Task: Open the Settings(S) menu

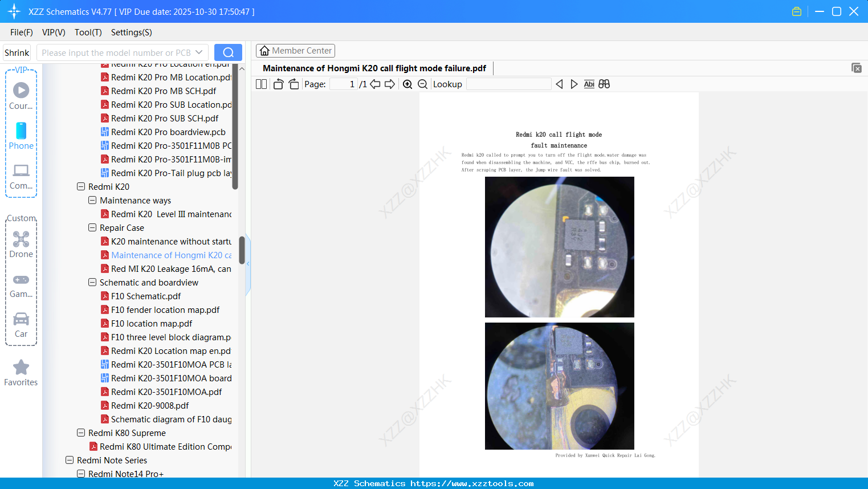Action: [132, 32]
